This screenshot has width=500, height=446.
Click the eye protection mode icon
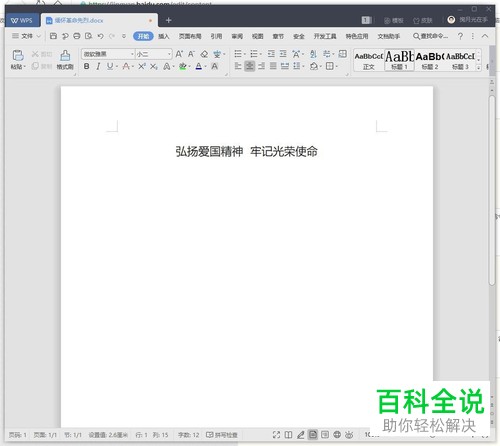click(349, 435)
